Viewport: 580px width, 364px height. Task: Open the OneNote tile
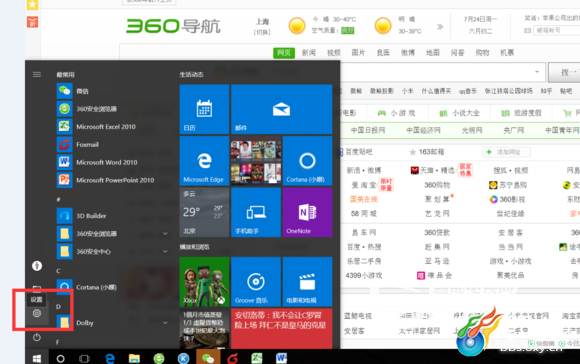[307, 212]
